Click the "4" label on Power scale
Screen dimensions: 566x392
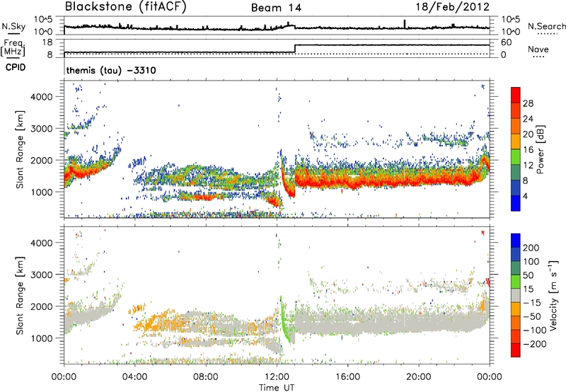pos(525,196)
